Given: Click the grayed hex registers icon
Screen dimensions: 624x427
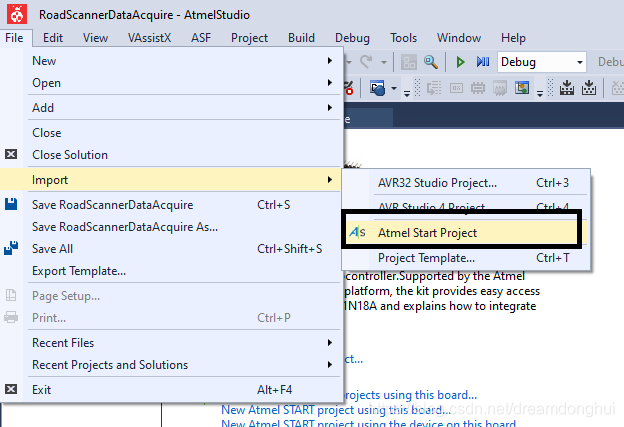Looking at the screenshot, I should pos(456,88).
